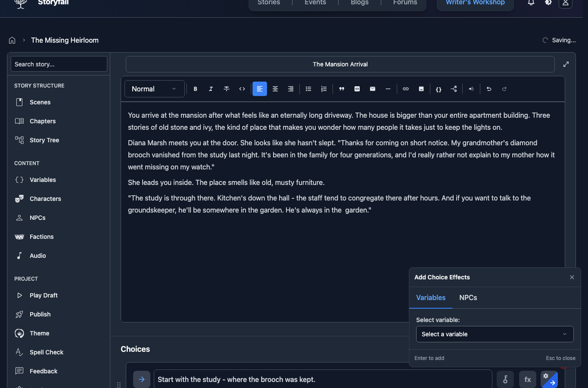Open the key condition button on the choice
Viewport: 588px width, 388px height.
coord(505,379)
